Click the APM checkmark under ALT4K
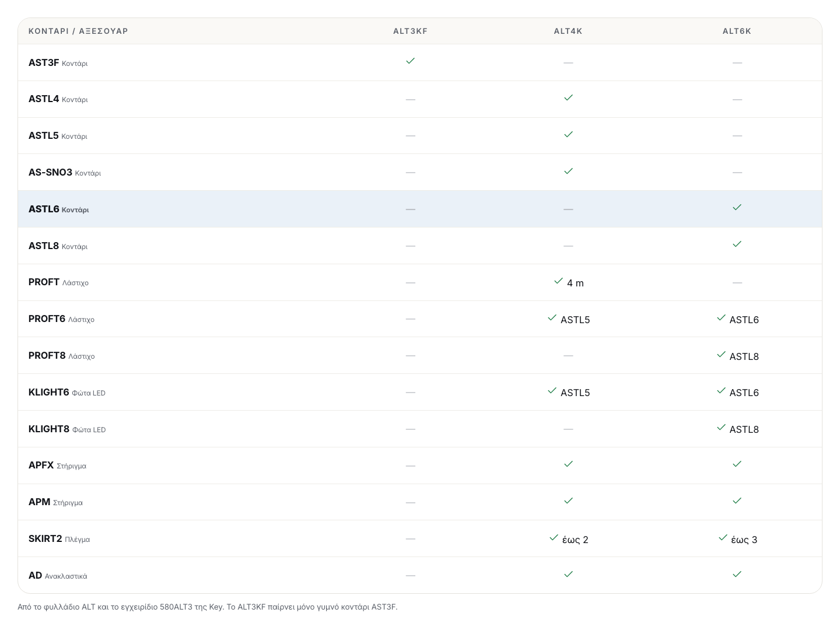The width and height of the screenshot is (840, 630). [x=568, y=501]
